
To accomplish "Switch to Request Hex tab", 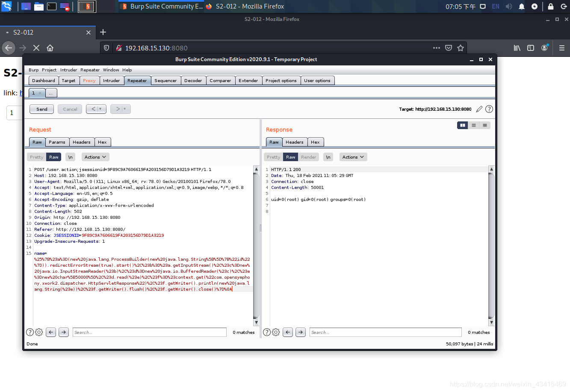I will (102, 142).
